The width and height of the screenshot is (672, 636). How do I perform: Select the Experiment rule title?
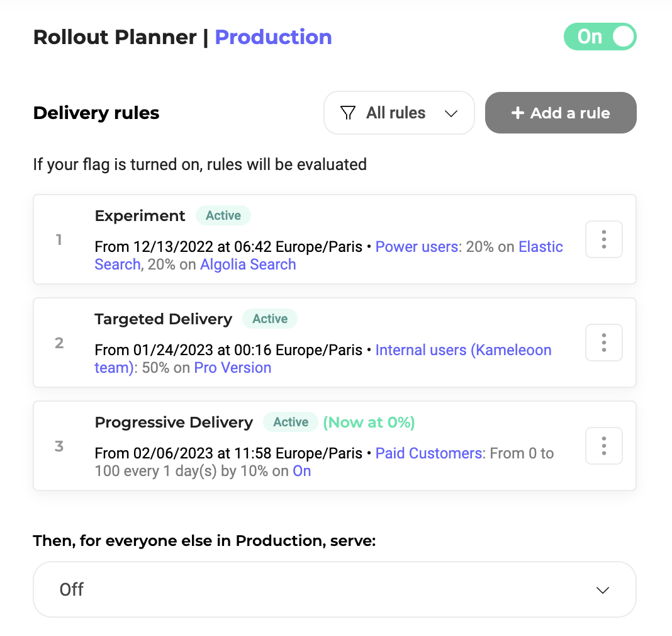(140, 216)
